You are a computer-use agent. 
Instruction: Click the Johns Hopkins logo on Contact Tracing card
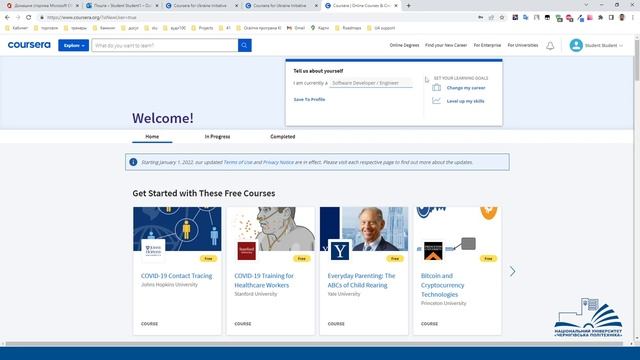click(x=153, y=251)
